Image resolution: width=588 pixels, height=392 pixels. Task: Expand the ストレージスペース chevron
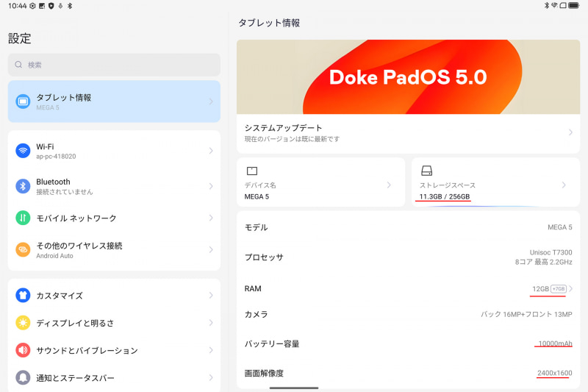(x=564, y=185)
